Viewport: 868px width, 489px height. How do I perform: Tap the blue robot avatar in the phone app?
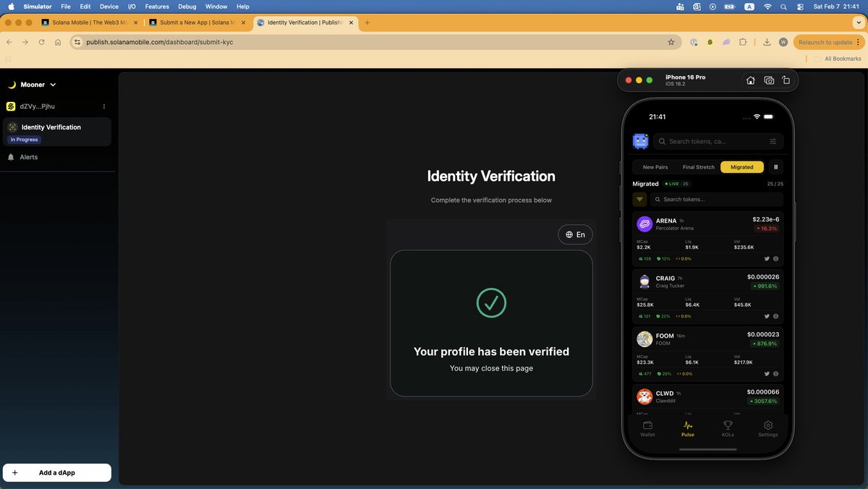point(640,141)
